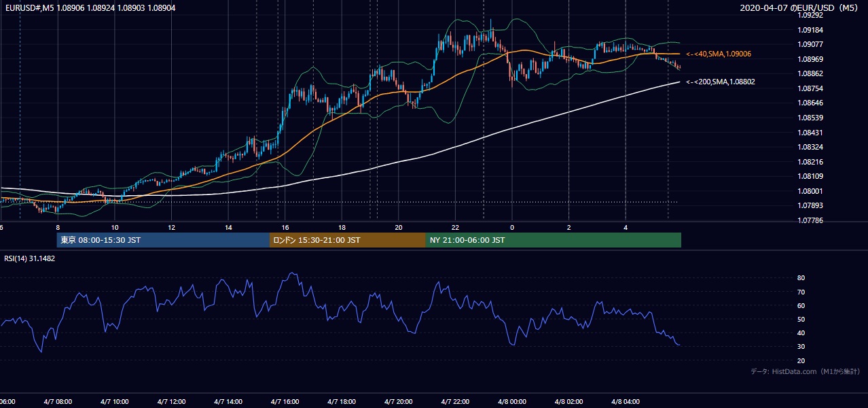Click RSI axis level 20
868x408 pixels.
pyautogui.click(x=801, y=360)
